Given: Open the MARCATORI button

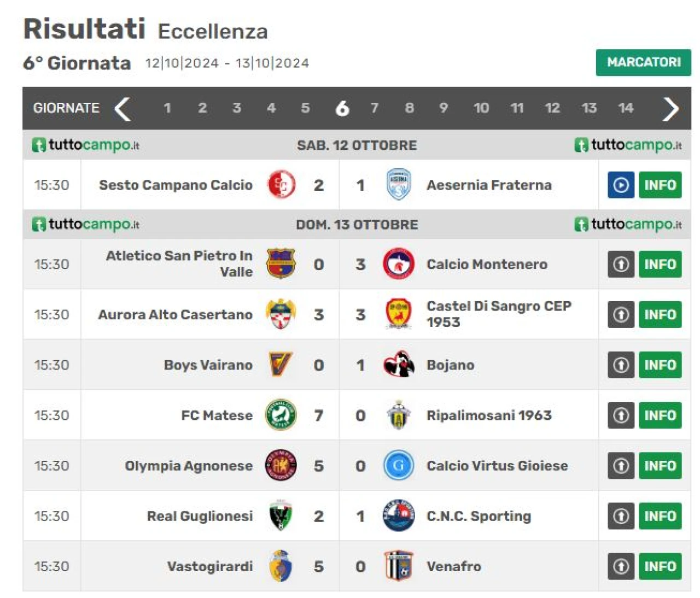Looking at the screenshot, I should click(644, 62).
